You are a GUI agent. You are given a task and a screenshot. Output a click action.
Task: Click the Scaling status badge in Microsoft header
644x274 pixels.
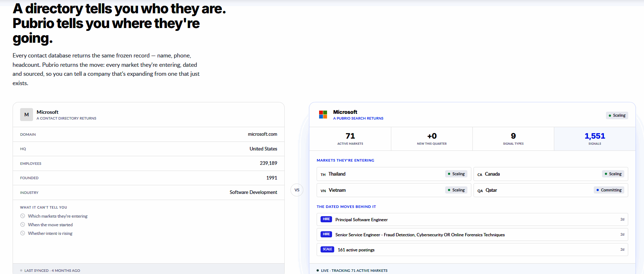(617, 115)
